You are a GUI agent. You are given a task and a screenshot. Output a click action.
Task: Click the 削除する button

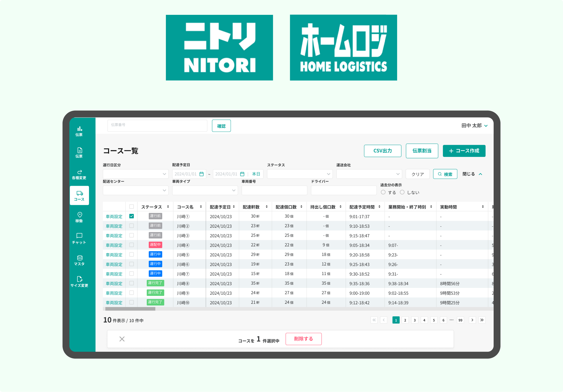pos(303,339)
